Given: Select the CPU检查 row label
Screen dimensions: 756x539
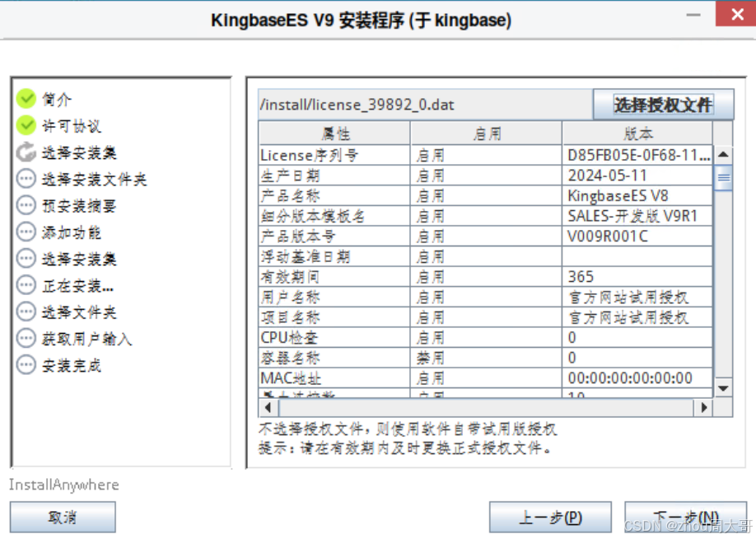Looking at the screenshot, I should pyautogui.click(x=289, y=338).
